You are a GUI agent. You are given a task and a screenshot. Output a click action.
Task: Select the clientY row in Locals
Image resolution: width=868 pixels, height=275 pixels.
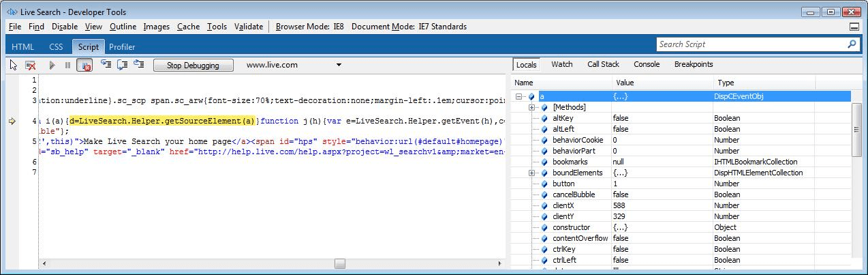click(681, 216)
